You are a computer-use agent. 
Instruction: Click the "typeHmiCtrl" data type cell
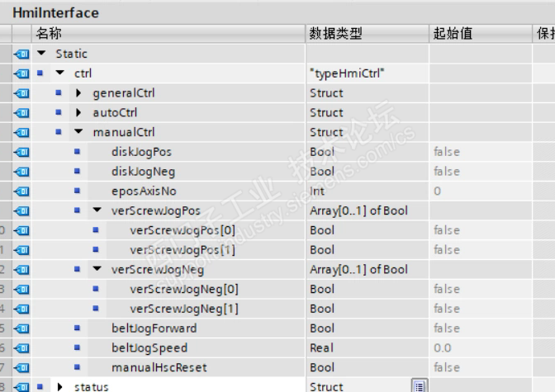348,73
